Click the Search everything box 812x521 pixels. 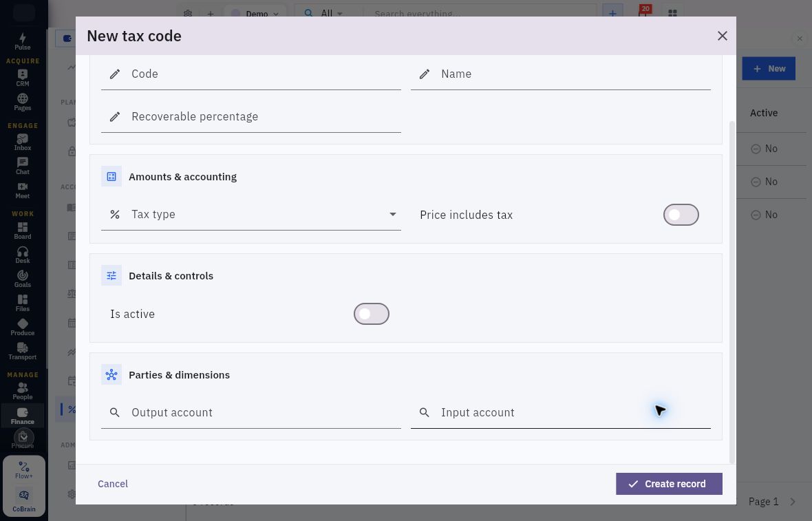click(x=479, y=14)
